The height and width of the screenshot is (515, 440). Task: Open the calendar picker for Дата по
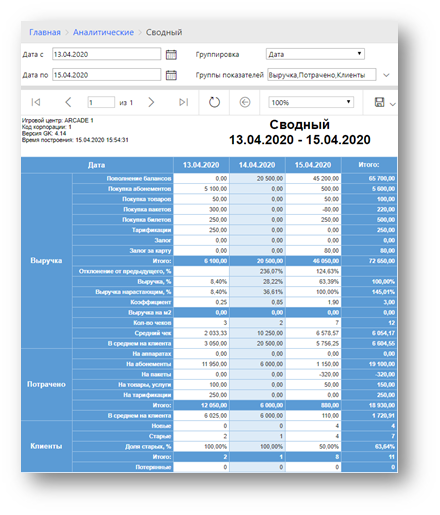[x=171, y=75]
